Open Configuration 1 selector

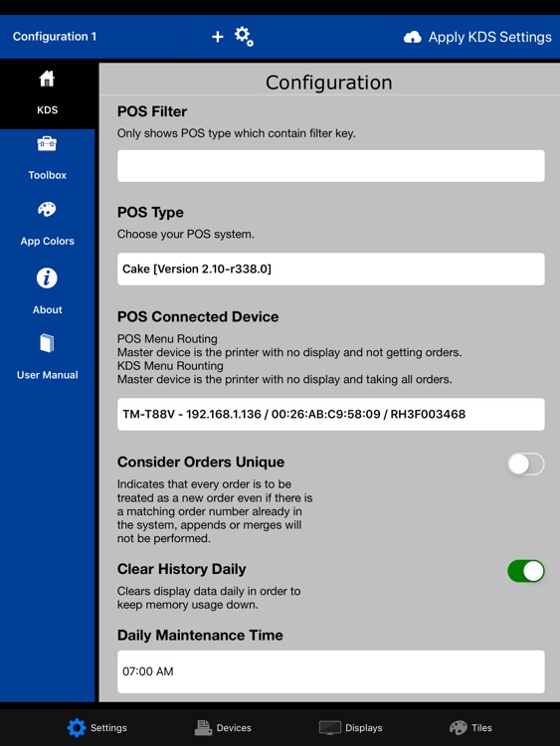click(55, 37)
